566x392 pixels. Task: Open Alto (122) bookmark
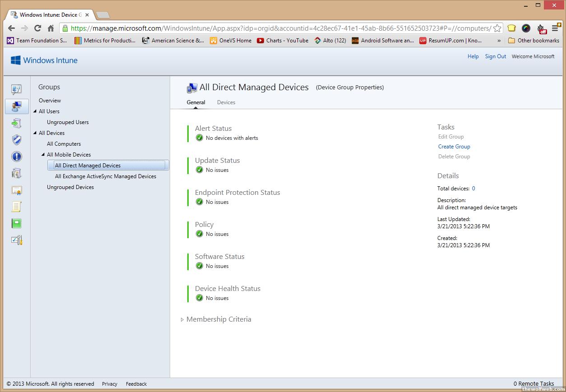click(330, 40)
